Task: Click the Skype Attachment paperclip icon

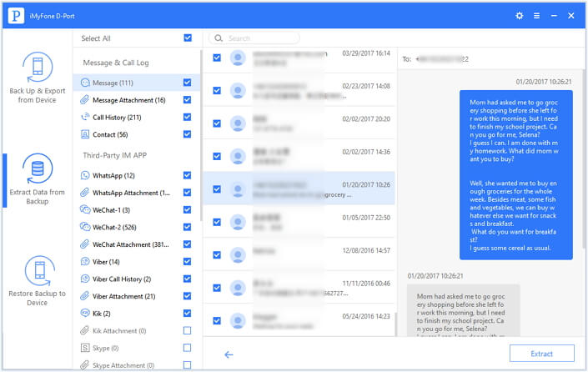Action: (85, 364)
